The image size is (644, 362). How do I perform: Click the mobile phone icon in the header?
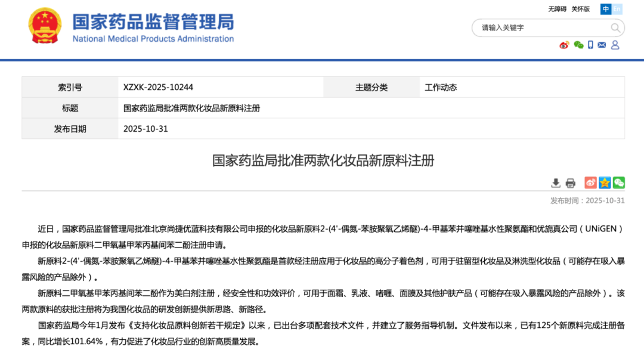590,45
